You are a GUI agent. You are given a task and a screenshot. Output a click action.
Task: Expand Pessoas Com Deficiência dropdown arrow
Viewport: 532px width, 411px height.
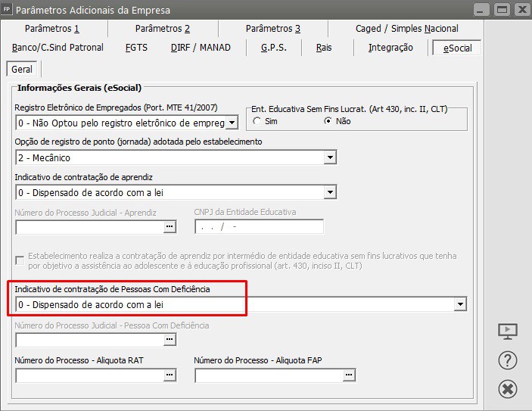[x=460, y=304]
